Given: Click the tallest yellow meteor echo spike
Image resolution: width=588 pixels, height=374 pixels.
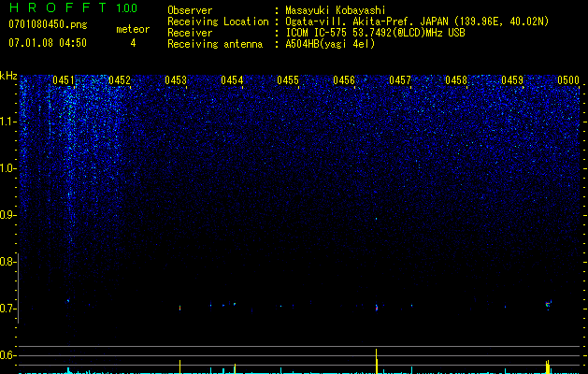Looking at the screenshot, I should click(376, 361).
